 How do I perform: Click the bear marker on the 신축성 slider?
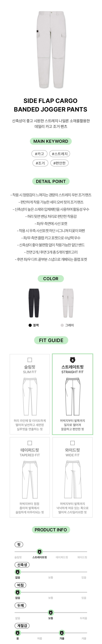(18, 572)
